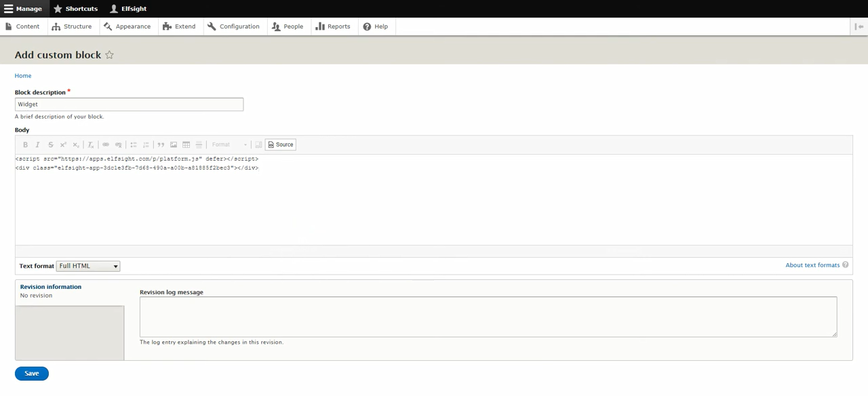Insert a link via the link icon
Screen dimensions: 868x396
pos(106,144)
